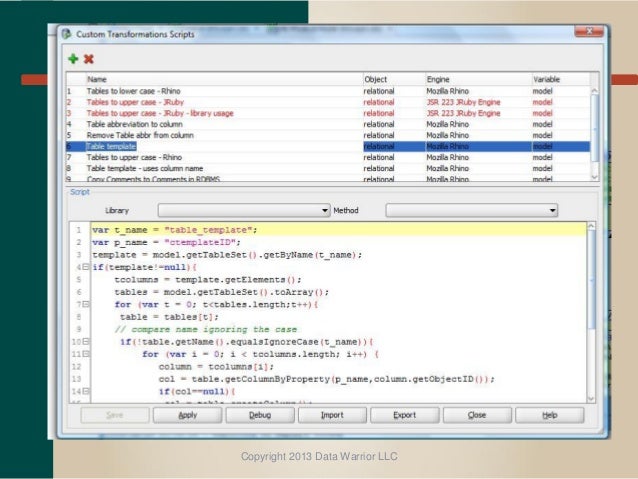The image size is (638, 479).
Task: Click 'relational' object cell in row 5
Action: (379, 135)
